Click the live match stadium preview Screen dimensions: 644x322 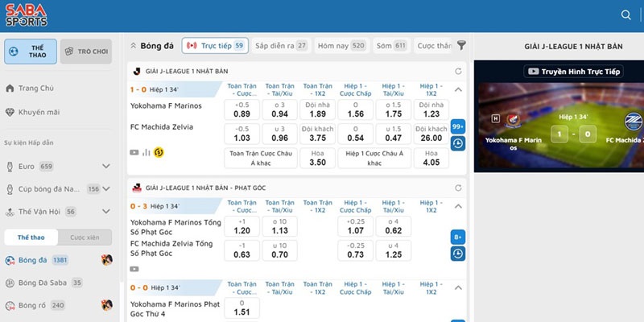(560, 126)
